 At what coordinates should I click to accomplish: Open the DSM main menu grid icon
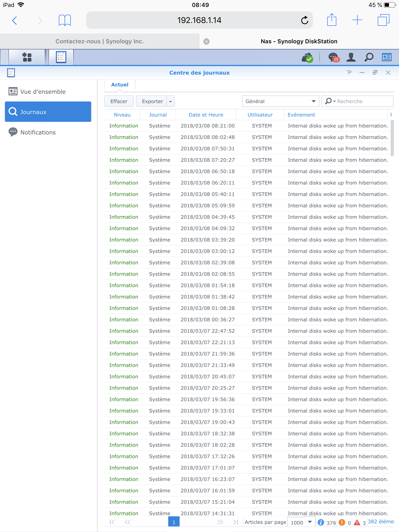click(x=27, y=57)
